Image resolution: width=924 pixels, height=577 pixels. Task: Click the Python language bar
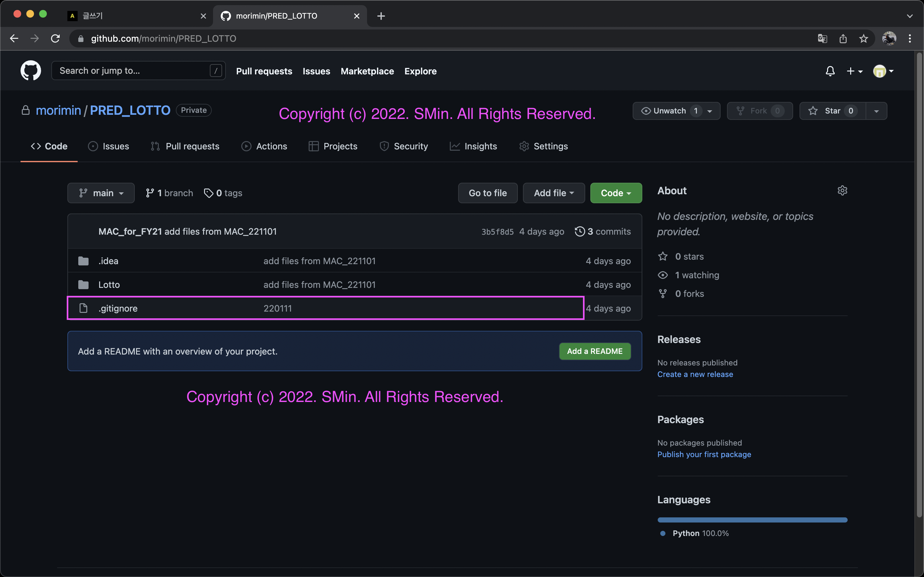pyautogui.click(x=752, y=520)
